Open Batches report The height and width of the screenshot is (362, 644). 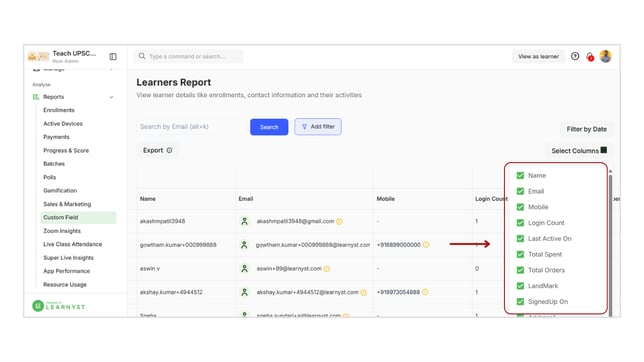[x=54, y=164]
